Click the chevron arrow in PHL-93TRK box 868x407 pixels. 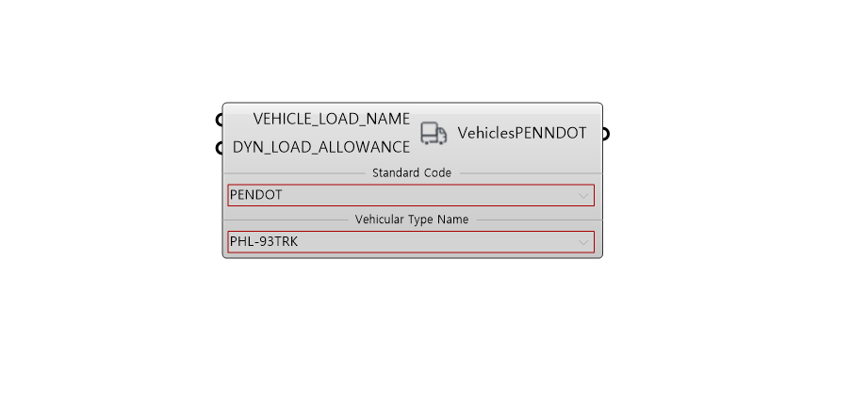tap(583, 242)
